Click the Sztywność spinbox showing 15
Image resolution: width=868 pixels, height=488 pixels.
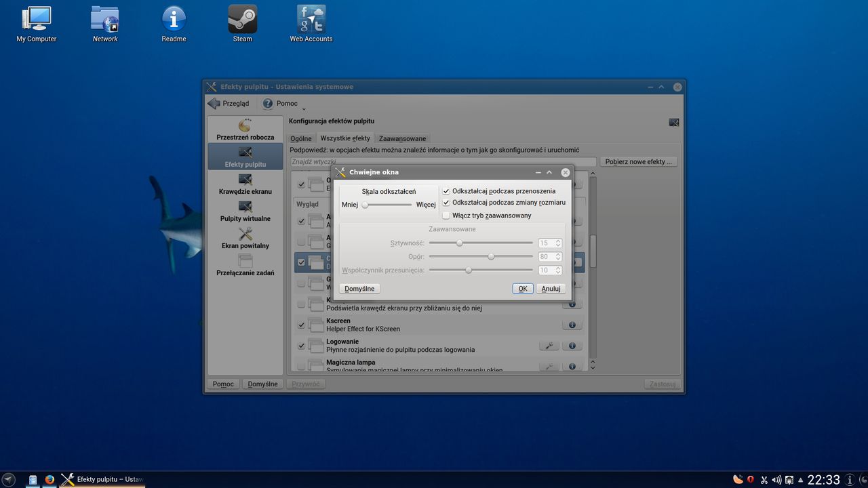pos(550,243)
